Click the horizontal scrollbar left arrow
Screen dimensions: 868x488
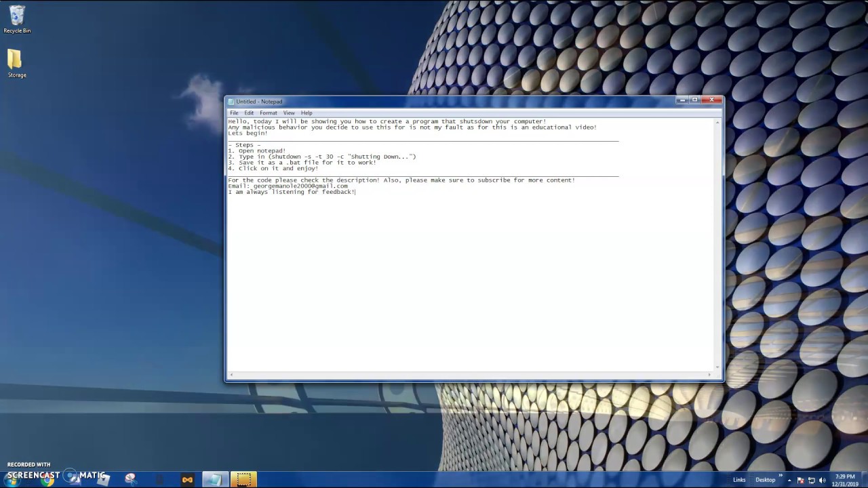[231, 375]
